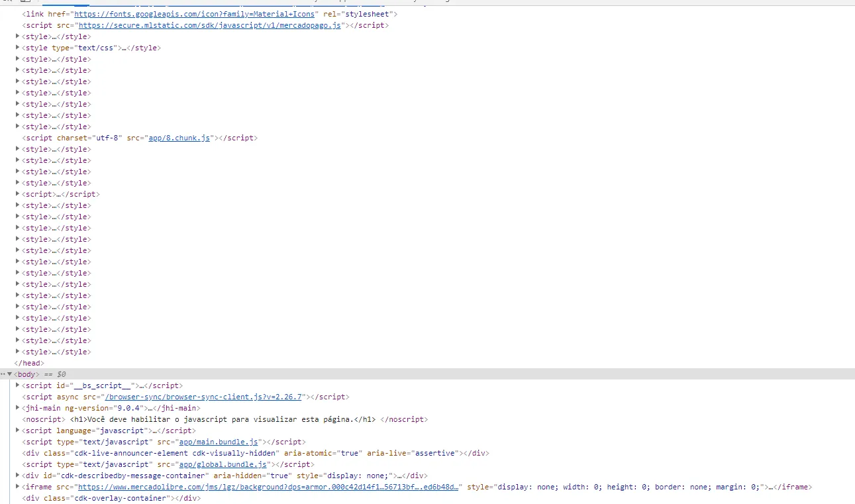Open the mercadopago.js script source link

(210, 25)
